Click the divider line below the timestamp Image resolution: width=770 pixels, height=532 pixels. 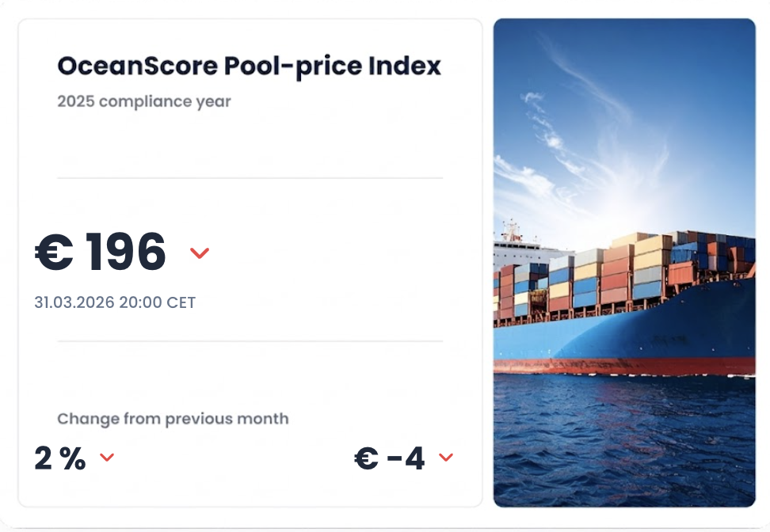250,341
